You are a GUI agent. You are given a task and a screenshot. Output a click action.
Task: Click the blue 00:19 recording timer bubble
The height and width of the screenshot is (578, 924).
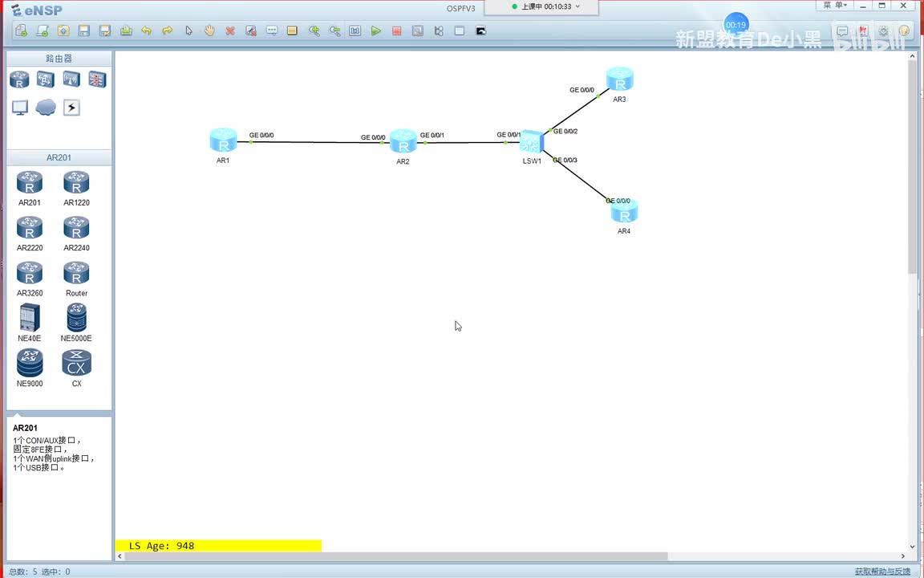point(736,24)
